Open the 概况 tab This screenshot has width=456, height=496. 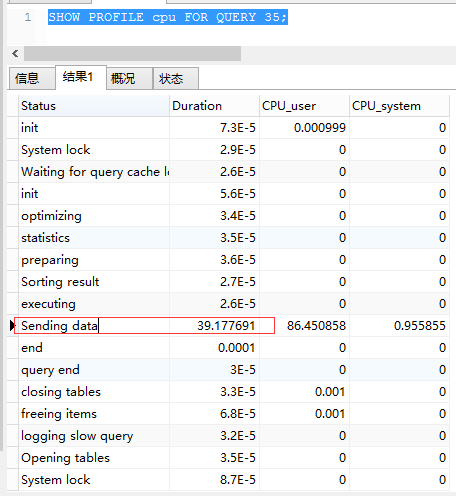pos(129,79)
